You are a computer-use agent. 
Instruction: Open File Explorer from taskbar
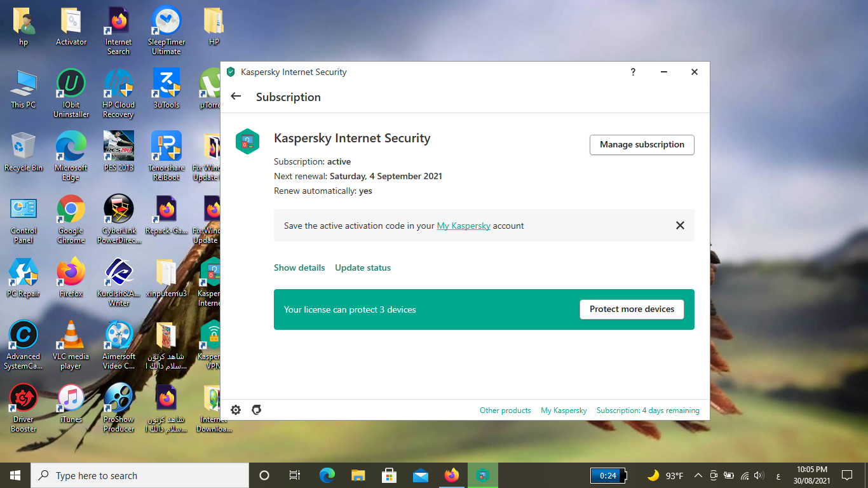[x=358, y=475]
